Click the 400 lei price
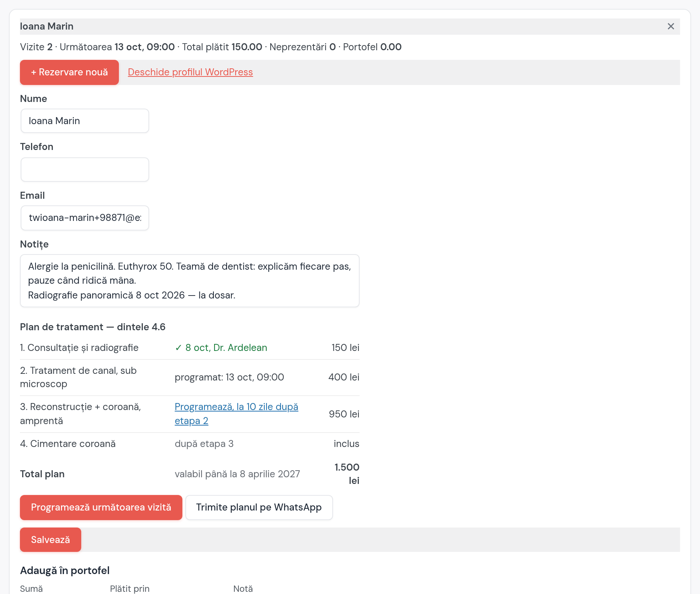 (x=344, y=377)
